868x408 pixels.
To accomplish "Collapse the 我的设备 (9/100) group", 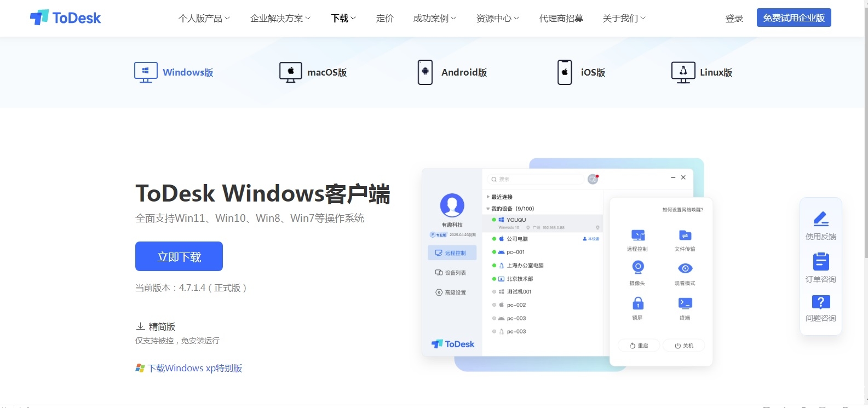I will coord(510,209).
